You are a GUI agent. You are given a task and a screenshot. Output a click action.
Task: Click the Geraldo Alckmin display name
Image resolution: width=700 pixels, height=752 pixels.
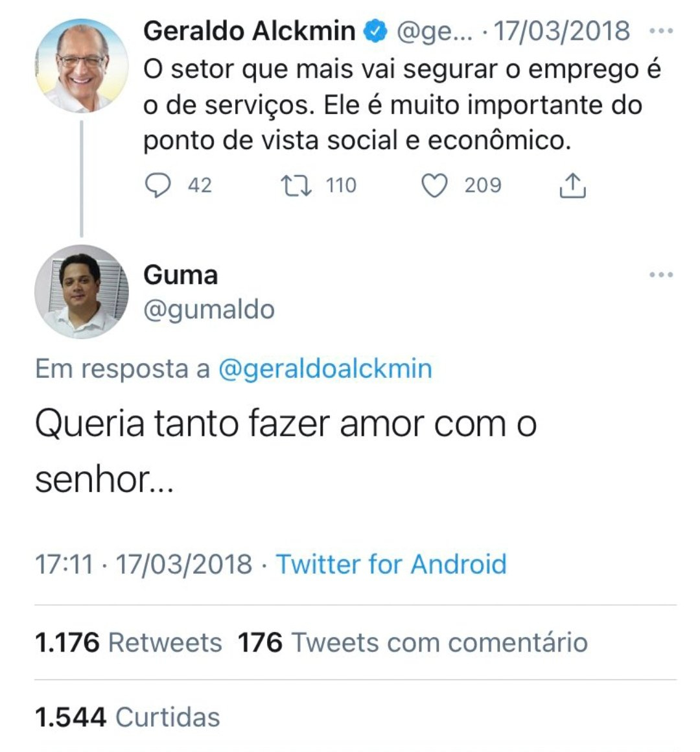(x=249, y=31)
